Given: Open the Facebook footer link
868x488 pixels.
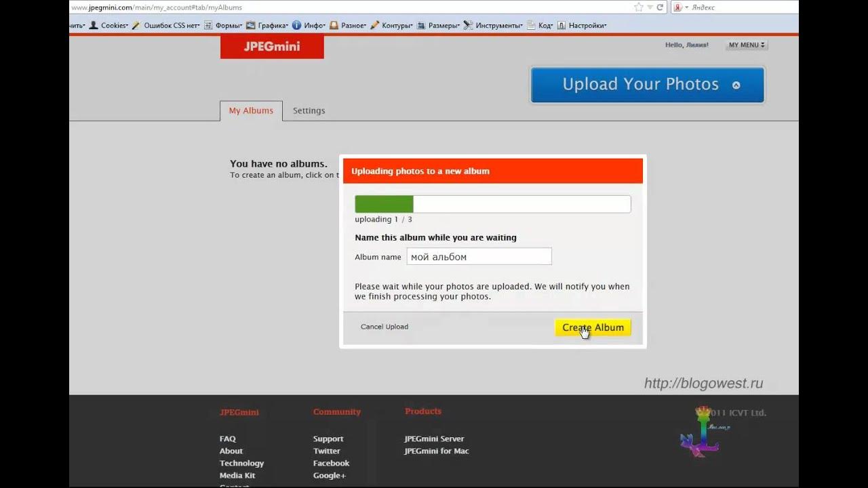Looking at the screenshot, I should point(331,463).
